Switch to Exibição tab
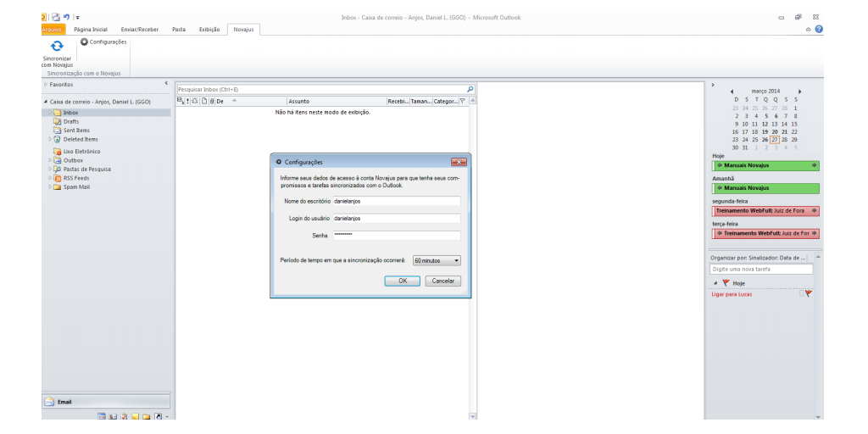 (209, 30)
